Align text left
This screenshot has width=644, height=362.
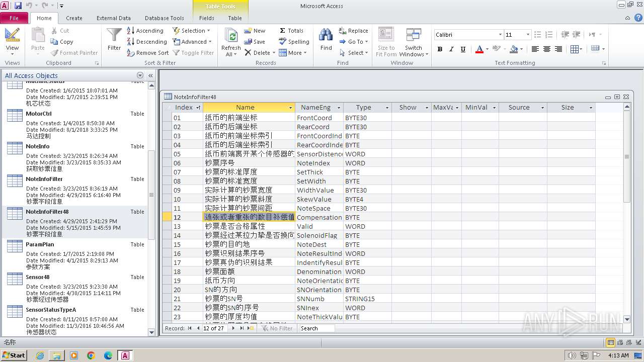click(535, 49)
